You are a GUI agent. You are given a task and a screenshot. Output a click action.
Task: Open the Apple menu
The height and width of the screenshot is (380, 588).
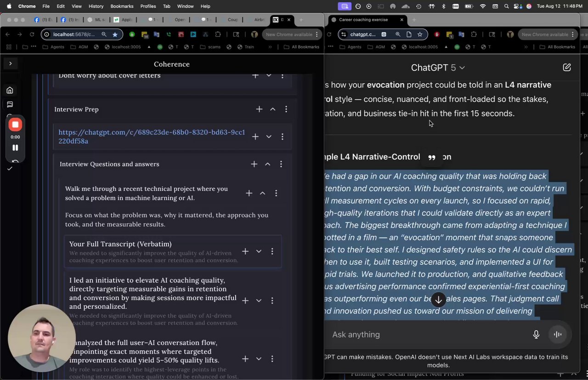(x=9, y=6)
